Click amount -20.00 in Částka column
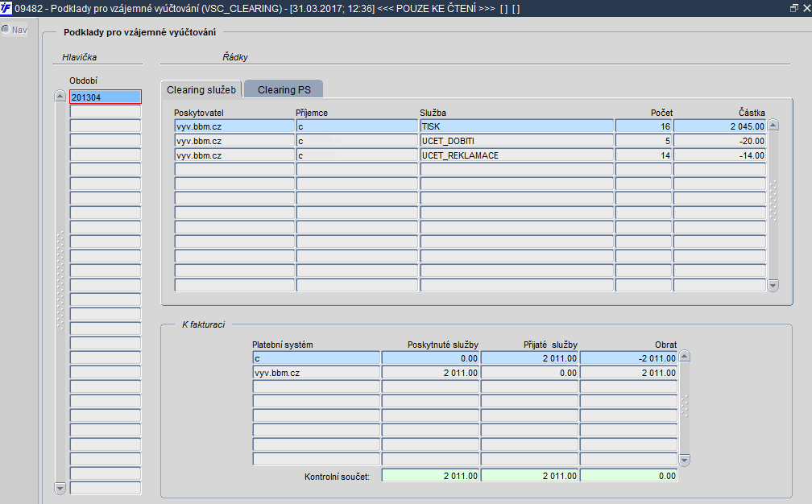Screen dimensions: 812x504 pos(720,141)
